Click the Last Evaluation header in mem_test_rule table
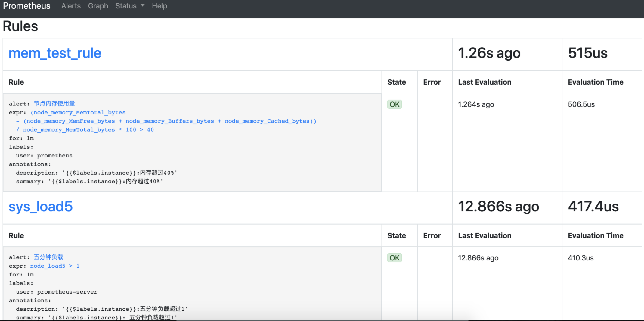This screenshot has height=321, width=644. pos(485,82)
